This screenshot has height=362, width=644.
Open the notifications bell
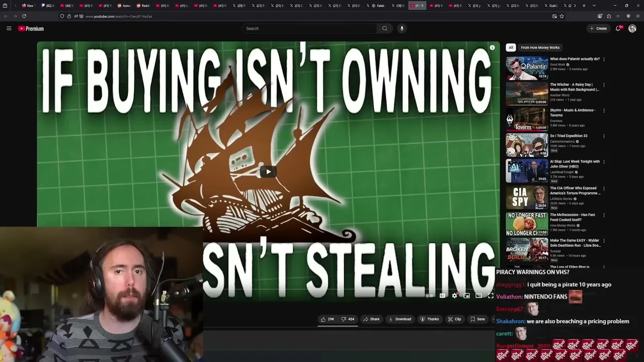click(618, 29)
